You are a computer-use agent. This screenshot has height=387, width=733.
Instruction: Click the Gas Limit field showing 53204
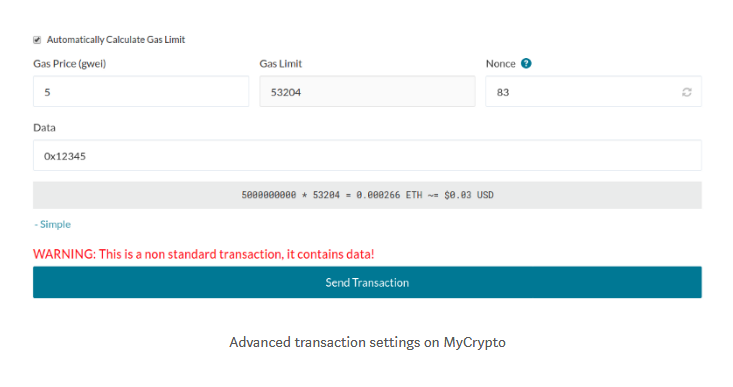click(x=367, y=92)
